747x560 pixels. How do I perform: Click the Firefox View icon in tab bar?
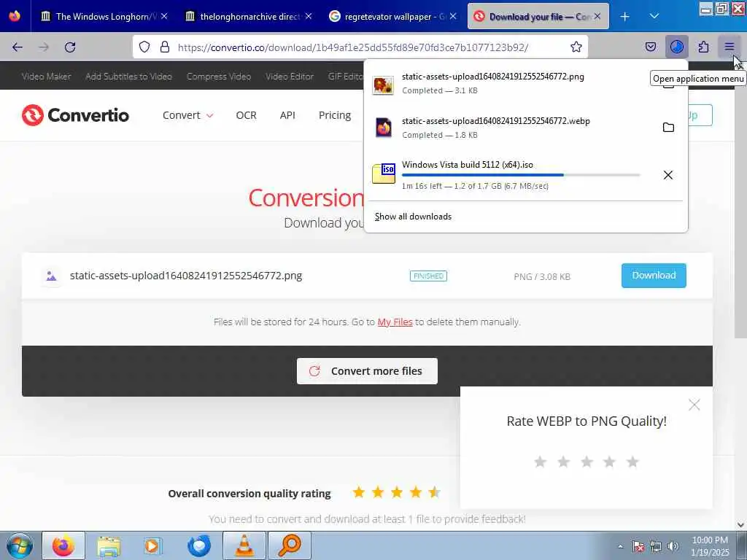[x=15, y=16]
